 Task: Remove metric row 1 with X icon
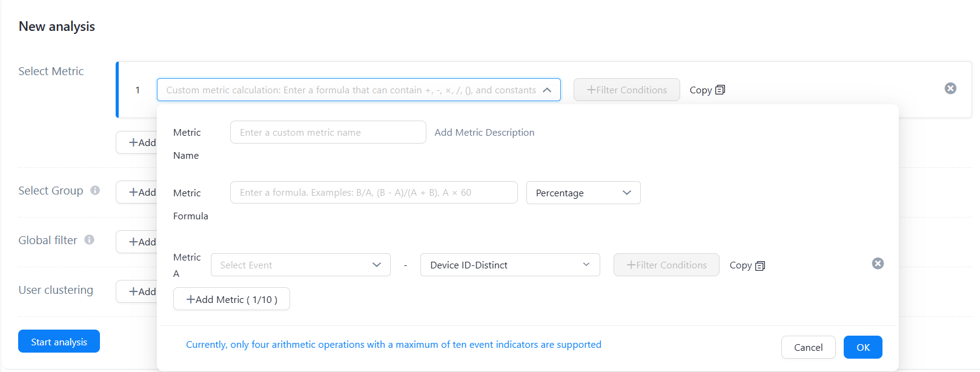950,88
